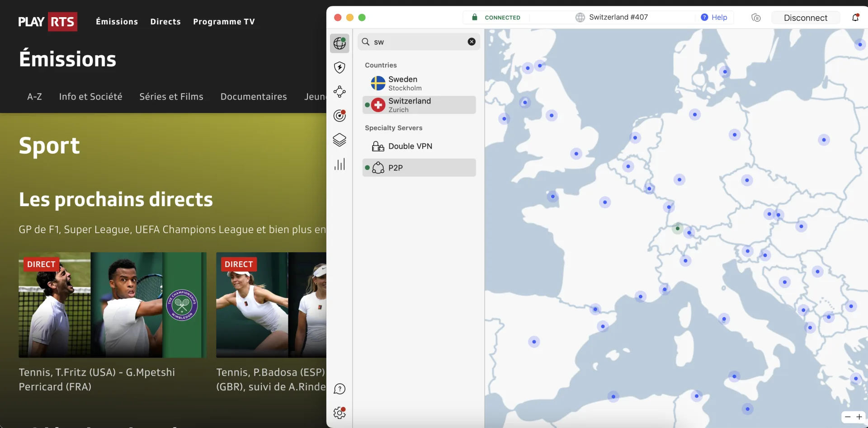Click the Double VPN lock icon
The height and width of the screenshot is (428, 868).
tap(378, 146)
